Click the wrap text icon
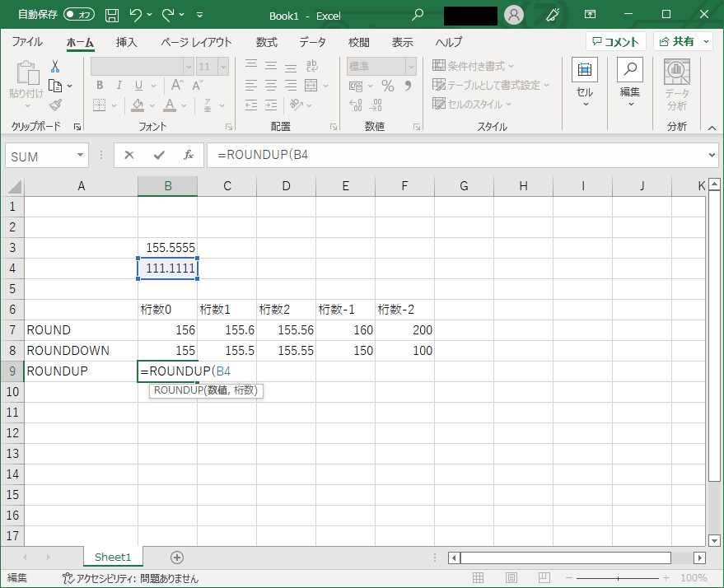Image resolution: width=724 pixels, height=588 pixels. coord(312,66)
